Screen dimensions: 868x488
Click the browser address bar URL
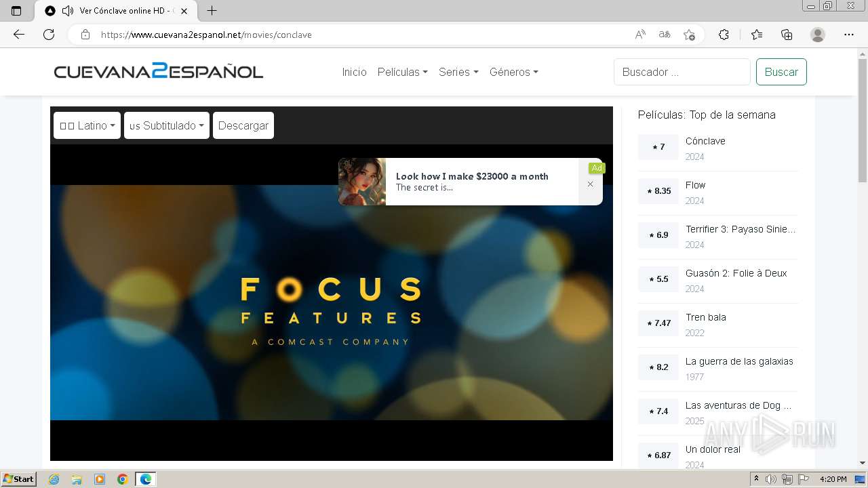(x=206, y=35)
